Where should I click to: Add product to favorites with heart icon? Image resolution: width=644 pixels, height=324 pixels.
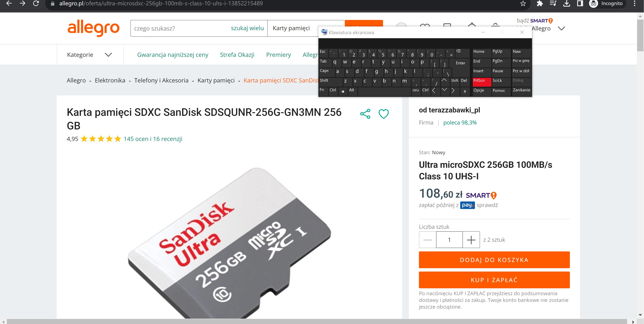point(384,114)
